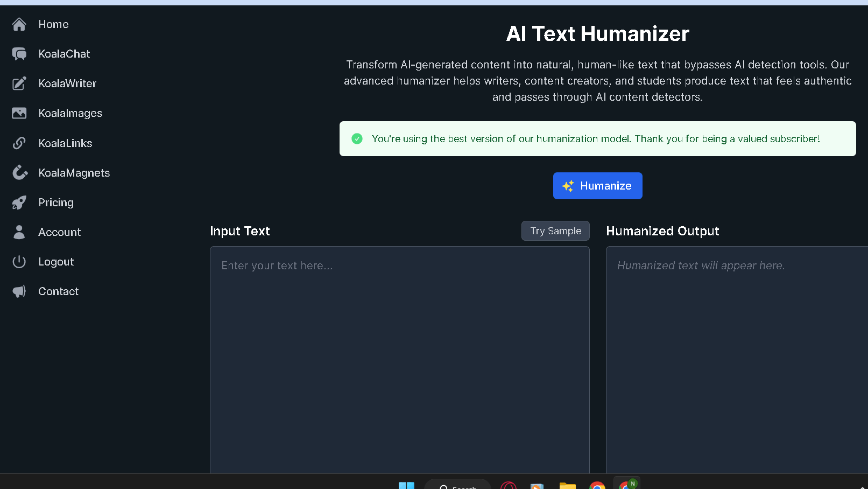Click the Humanize button
Image resolution: width=868 pixels, height=489 pixels.
[x=597, y=186]
